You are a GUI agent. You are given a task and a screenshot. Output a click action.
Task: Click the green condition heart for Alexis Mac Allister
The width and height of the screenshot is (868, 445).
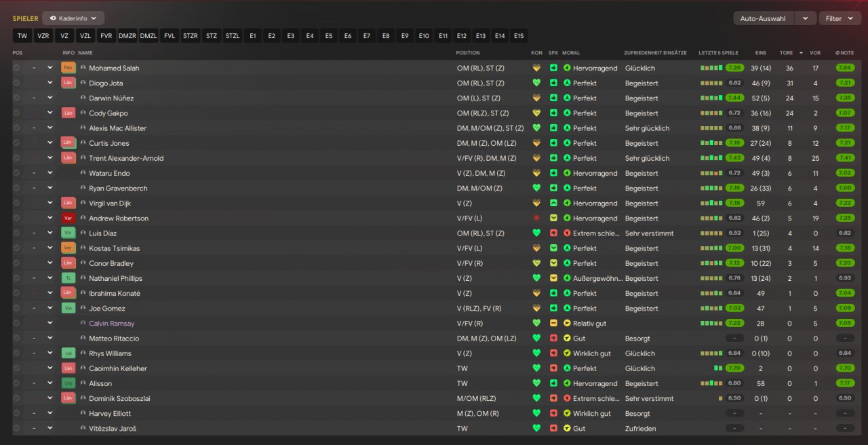536,128
